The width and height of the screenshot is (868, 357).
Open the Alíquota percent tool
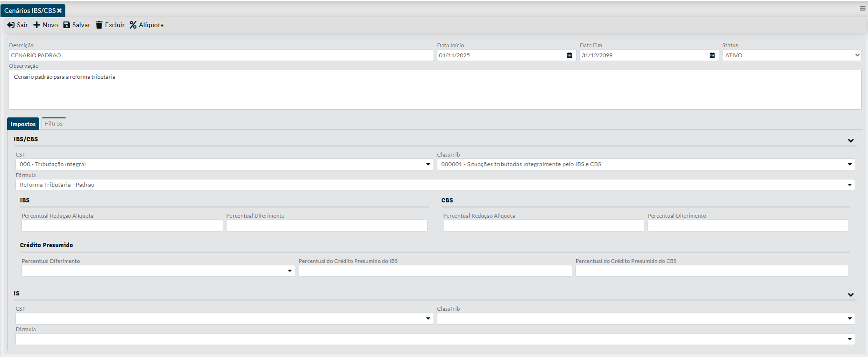(133, 25)
